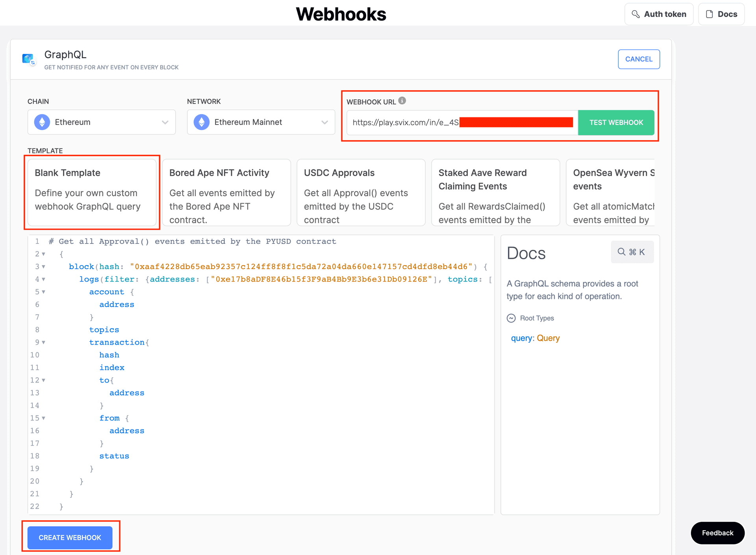Open the Chain dropdown
The width and height of the screenshot is (756, 555).
point(165,122)
